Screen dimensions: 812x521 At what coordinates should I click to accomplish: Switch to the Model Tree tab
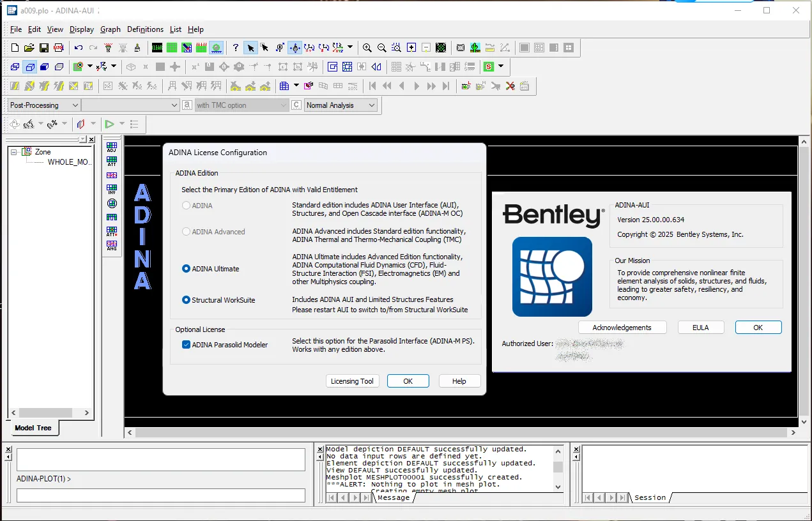tap(33, 428)
